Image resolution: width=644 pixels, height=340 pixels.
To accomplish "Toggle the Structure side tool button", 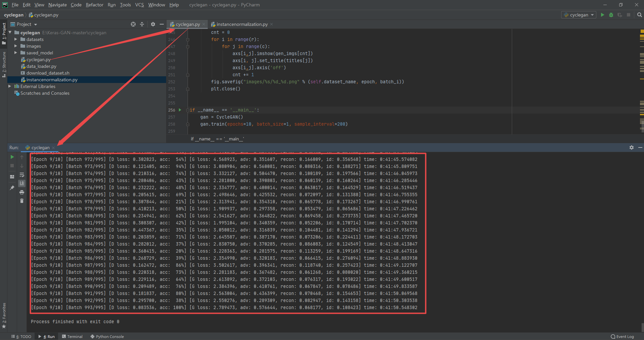I will pyautogui.click(x=4, y=65).
